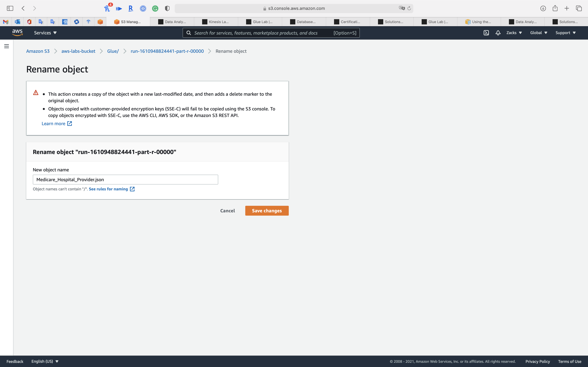Go to aws-labs-bucket breadcrumb link
Image resolution: width=588 pixels, height=367 pixels.
pyautogui.click(x=78, y=51)
